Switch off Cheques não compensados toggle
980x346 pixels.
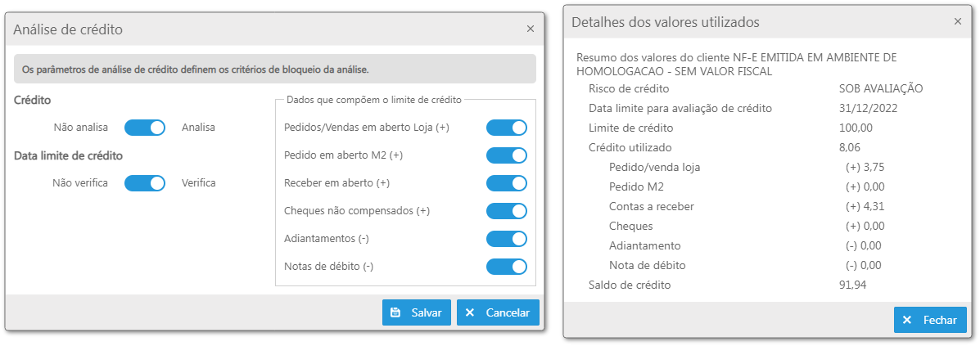click(x=506, y=211)
